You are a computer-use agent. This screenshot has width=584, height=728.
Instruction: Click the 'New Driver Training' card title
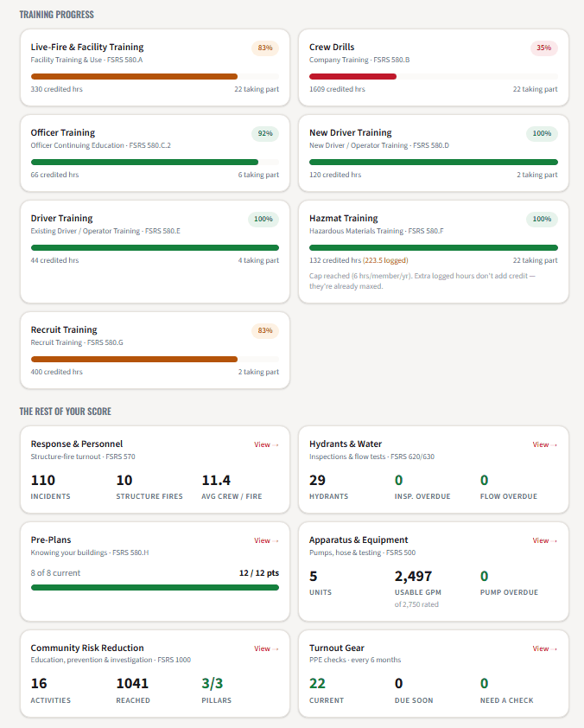350,133
